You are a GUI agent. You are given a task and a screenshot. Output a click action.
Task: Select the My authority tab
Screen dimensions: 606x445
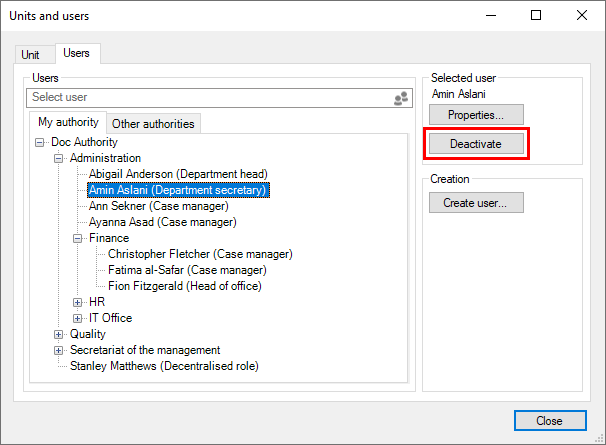coord(68,123)
